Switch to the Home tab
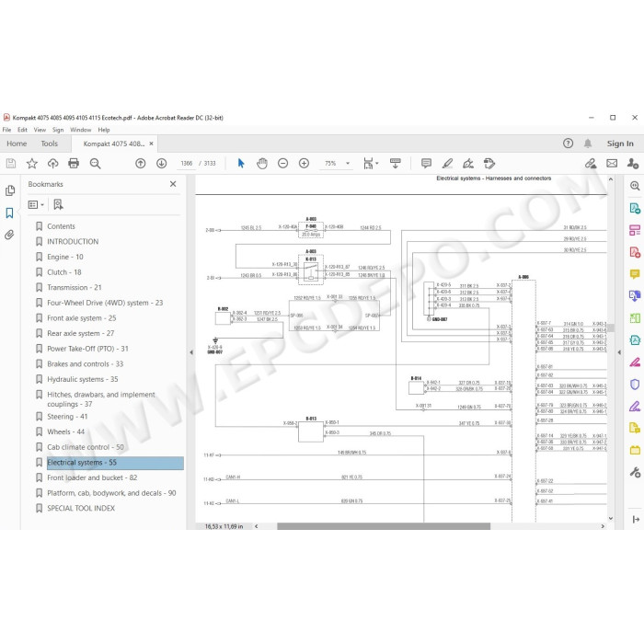644x644 pixels. (x=17, y=144)
